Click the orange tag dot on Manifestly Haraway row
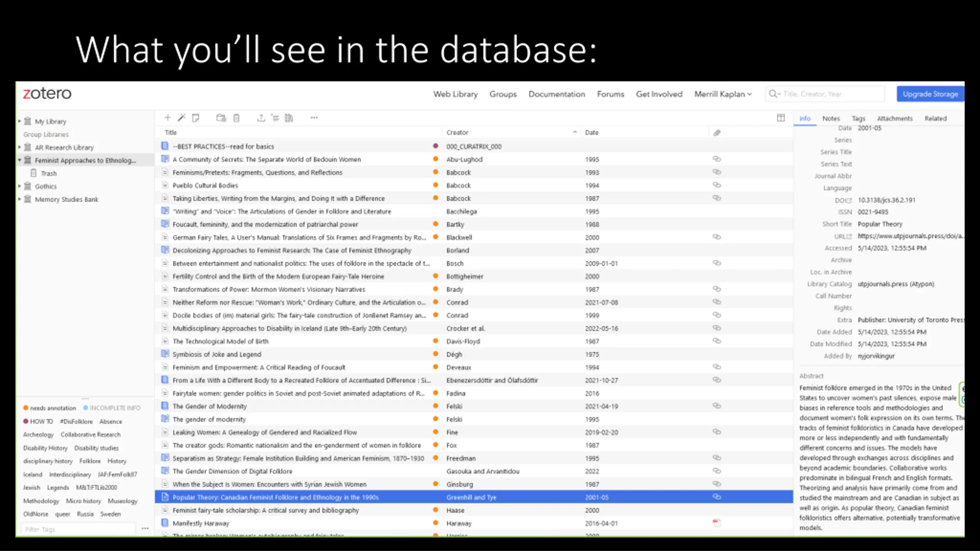Viewport: 980px width, 551px height. (435, 523)
